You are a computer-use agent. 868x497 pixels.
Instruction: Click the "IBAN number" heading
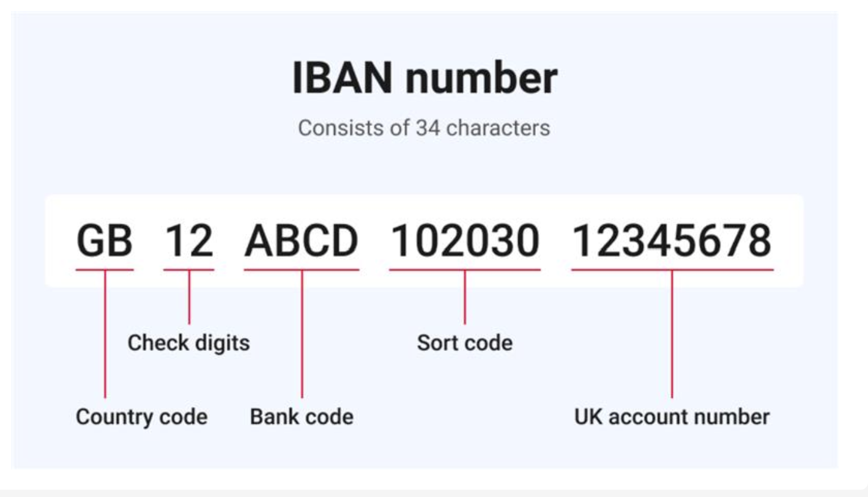(425, 78)
